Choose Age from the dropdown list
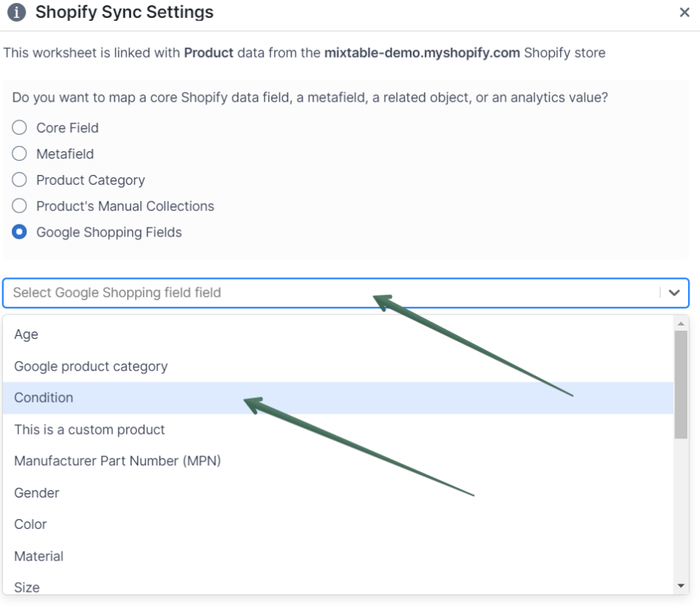Image resolution: width=700 pixels, height=606 pixels. [26, 334]
